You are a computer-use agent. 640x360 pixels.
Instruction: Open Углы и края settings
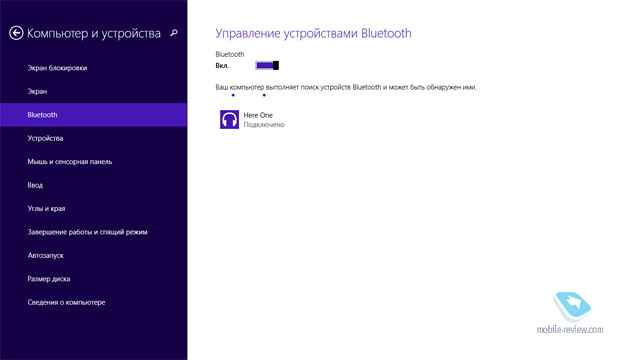tap(93, 209)
